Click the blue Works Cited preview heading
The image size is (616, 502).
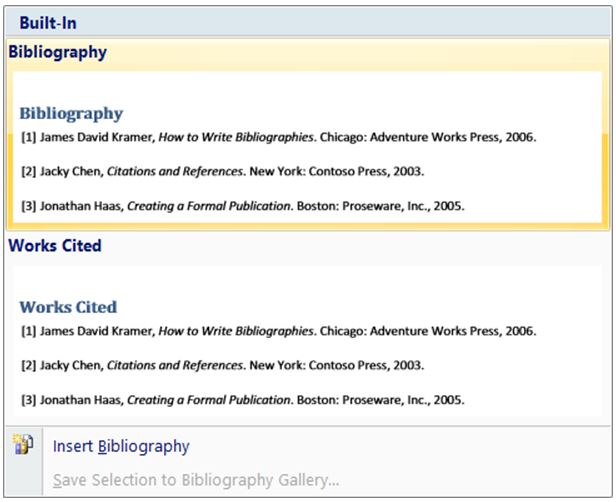tap(68, 307)
